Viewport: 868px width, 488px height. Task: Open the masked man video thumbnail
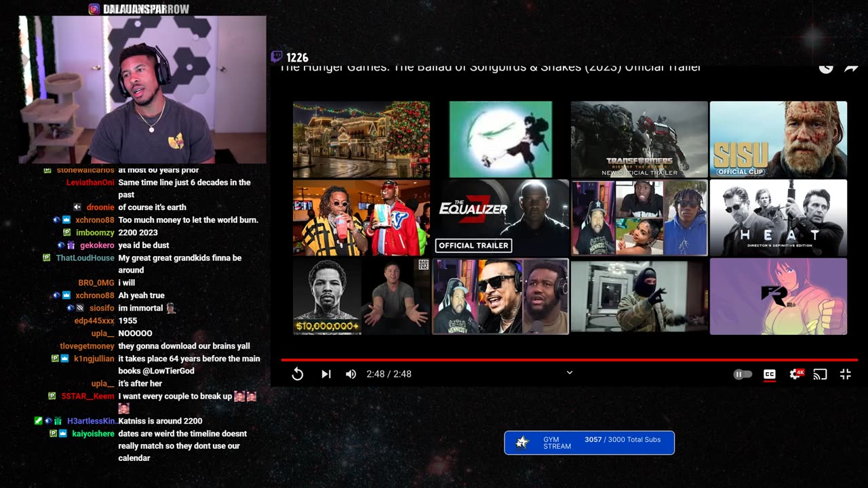[x=639, y=296]
